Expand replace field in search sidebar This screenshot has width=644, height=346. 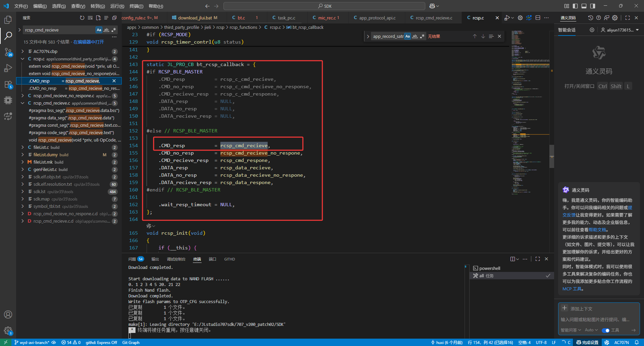[19, 30]
